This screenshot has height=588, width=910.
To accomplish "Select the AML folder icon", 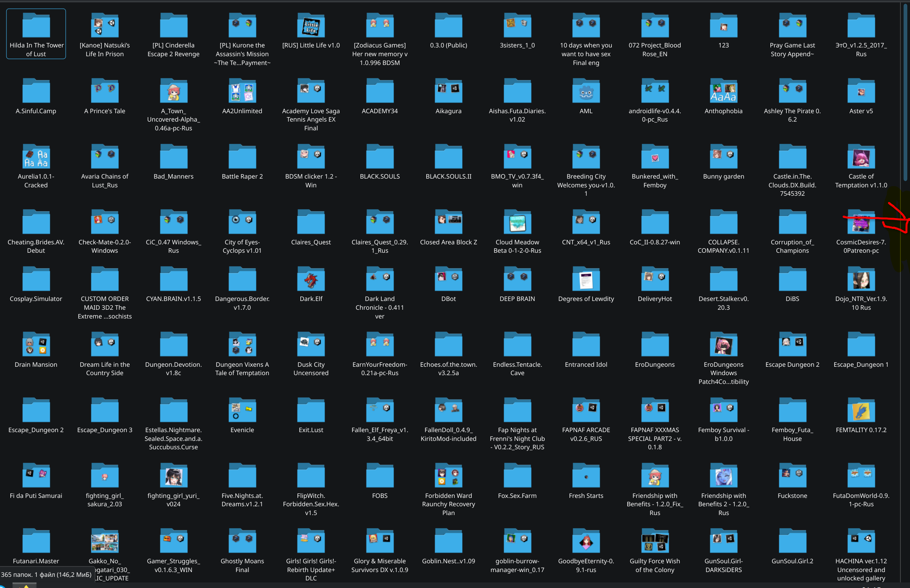I will [586, 92].
